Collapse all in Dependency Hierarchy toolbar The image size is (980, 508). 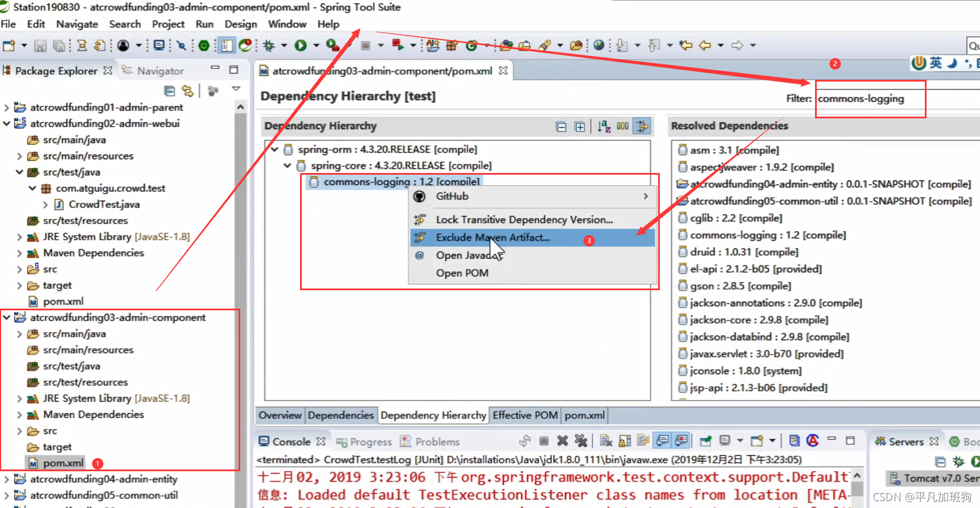tap(561, 126)
